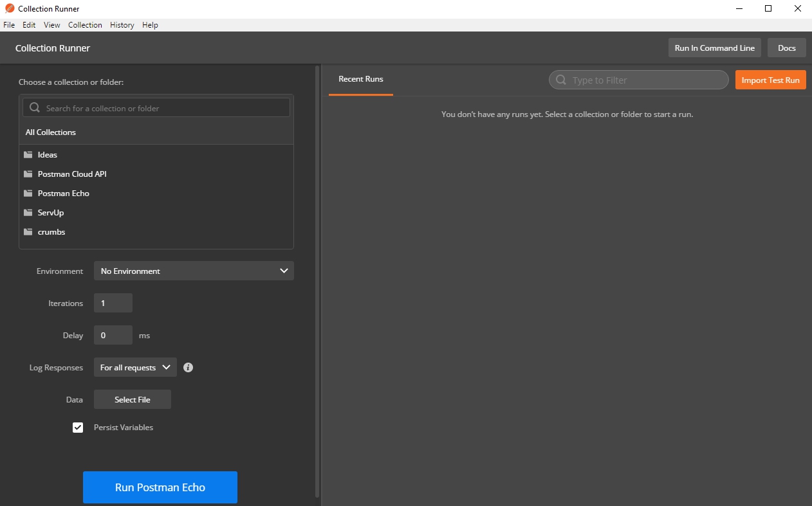Click the search icon in Type to Filter

(x=561, y=80)
